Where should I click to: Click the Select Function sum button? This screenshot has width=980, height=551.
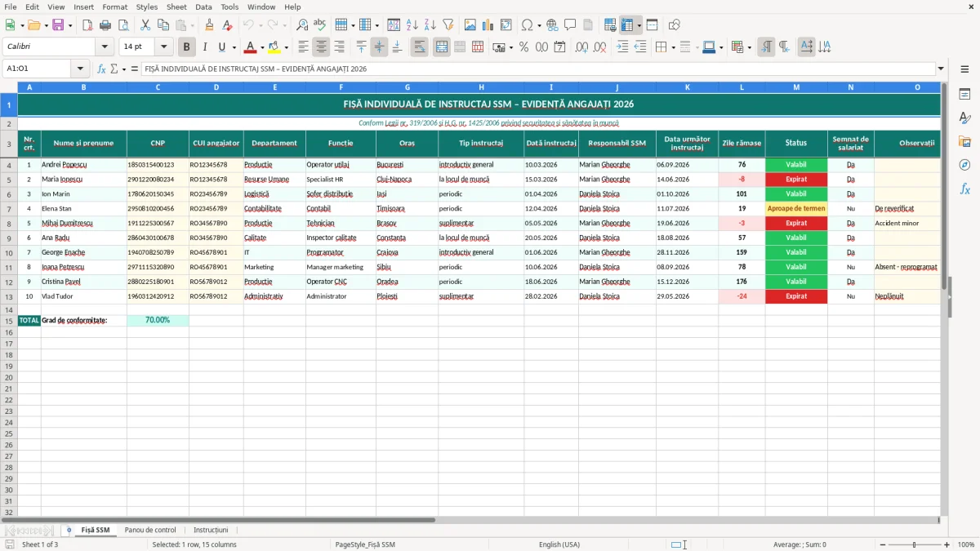point(114,69)
